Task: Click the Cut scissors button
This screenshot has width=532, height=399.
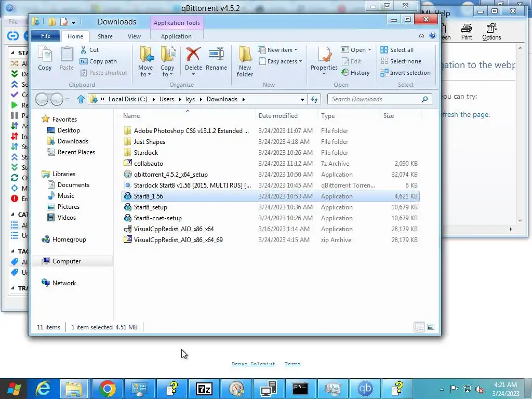Action: click(89, 50)
